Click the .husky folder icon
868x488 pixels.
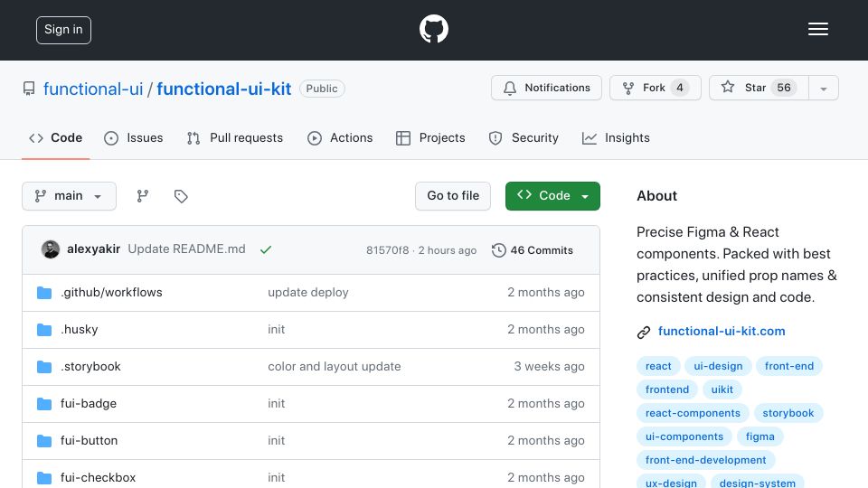[x=44, y=329]
